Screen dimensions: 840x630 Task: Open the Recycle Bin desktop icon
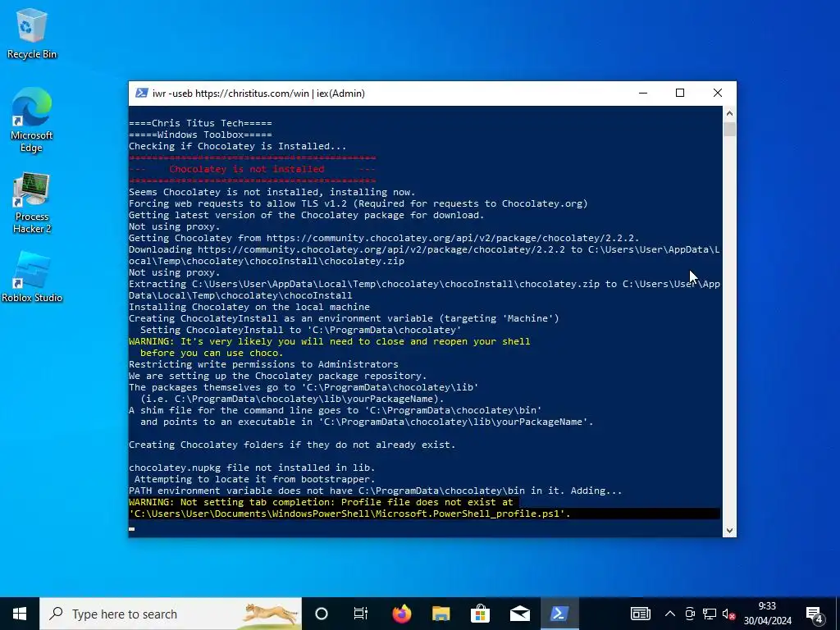point(32,33)
